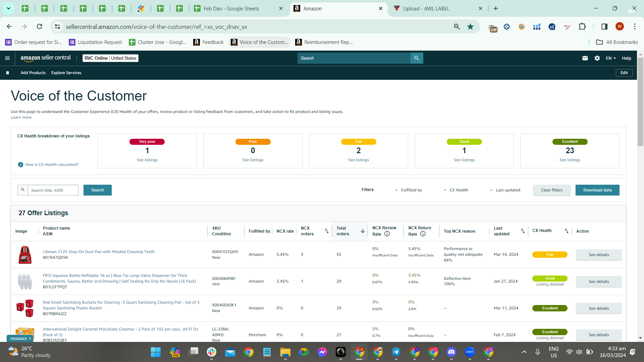Expand the Last updated filter dropdown
This screenshot has width=644, height=362.
point(505,190)
